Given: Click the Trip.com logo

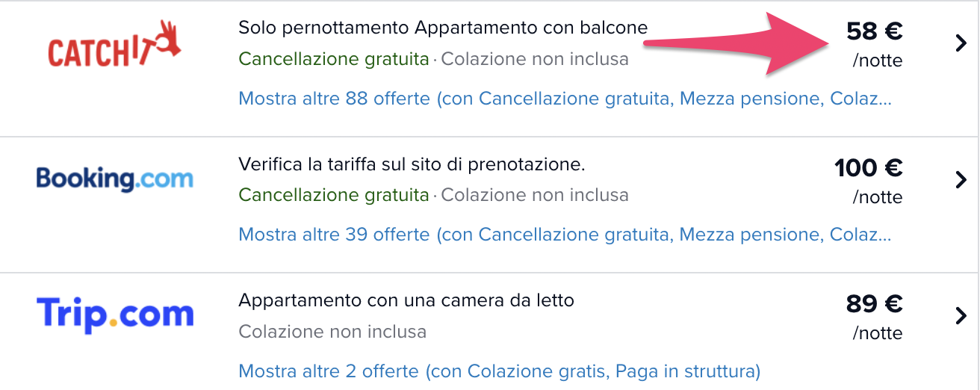Looking at the screenshot, I should [x=114, y=315].
